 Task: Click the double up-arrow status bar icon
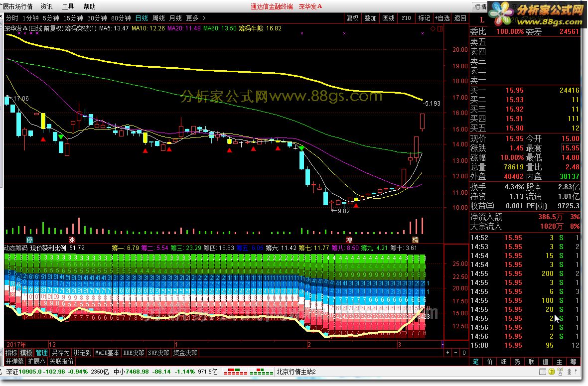click(569, 372)
